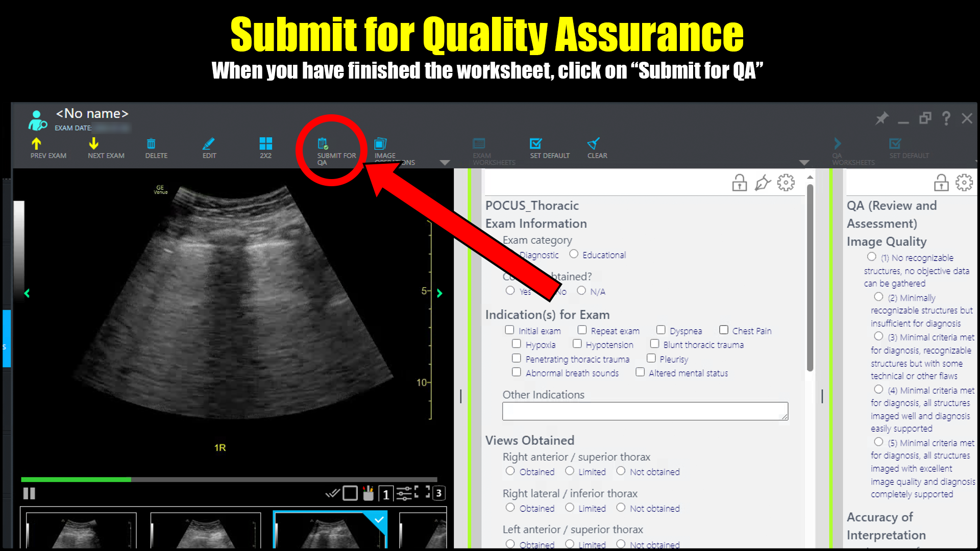Viewport: 980px width, 551px height.
Task: Select Educational exam category
Action: coord(574,254)
